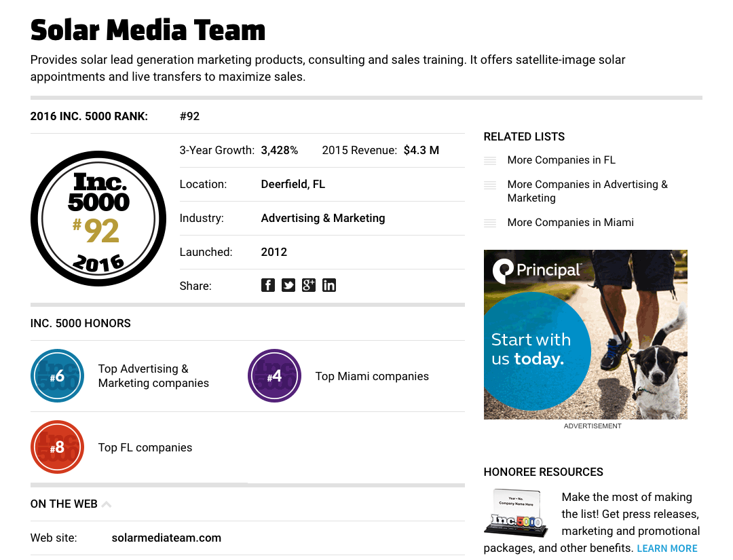Follow the Learn More honoree resources link

click(667, 548)
